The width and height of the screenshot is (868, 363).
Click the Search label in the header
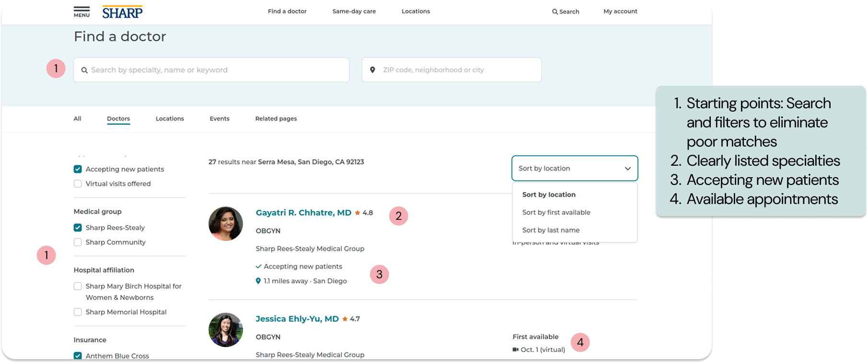pos(569,11)
